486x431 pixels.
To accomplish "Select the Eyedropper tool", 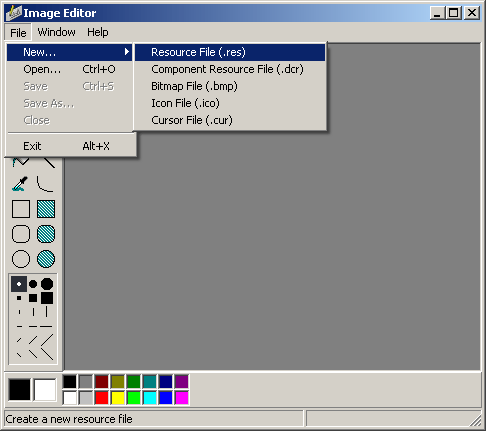I will [21, 184].
